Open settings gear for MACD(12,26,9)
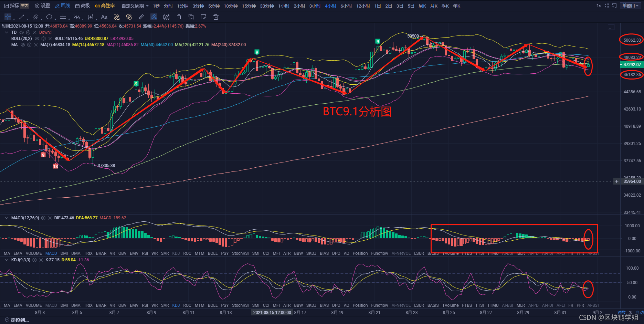 pos(43,218)
